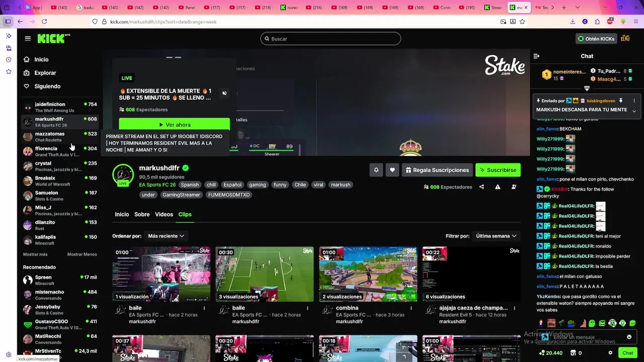Viewport: 644px width, 362px height.
Task: Click the FUMEMOSDMTXD tag
Action: click(229, 195)
